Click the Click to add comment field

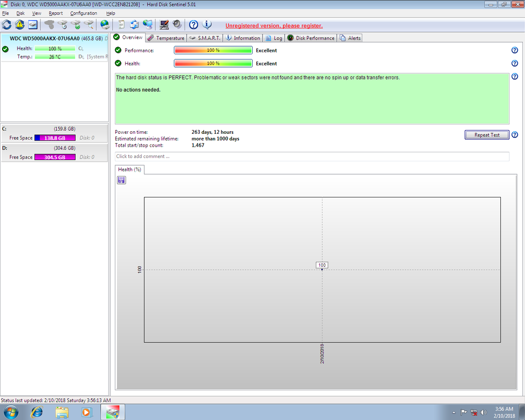(x=312, y=156)
